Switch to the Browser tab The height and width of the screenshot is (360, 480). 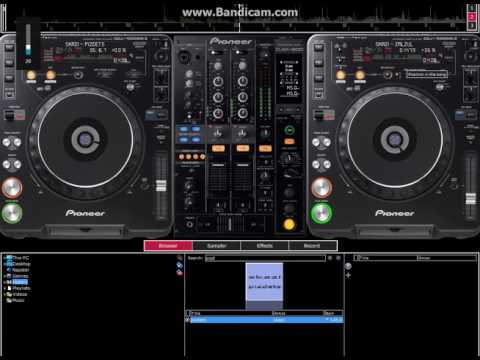tap(168, 246)
